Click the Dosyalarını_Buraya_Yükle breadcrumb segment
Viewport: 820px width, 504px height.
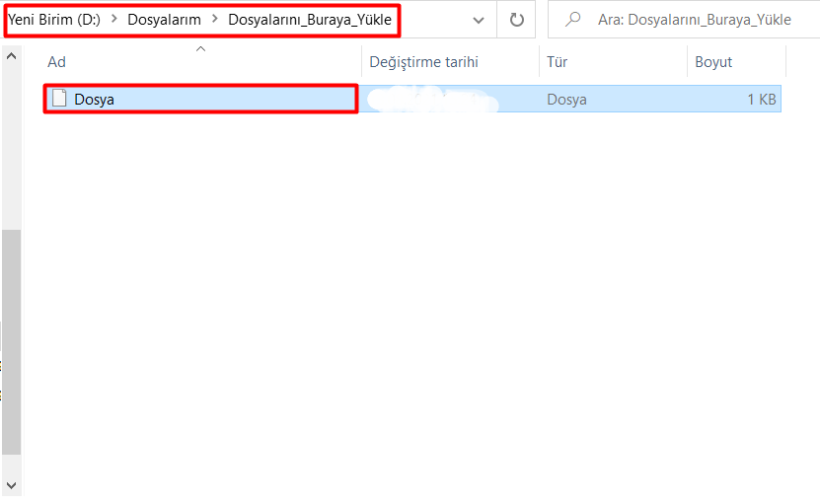coord(309,20)
